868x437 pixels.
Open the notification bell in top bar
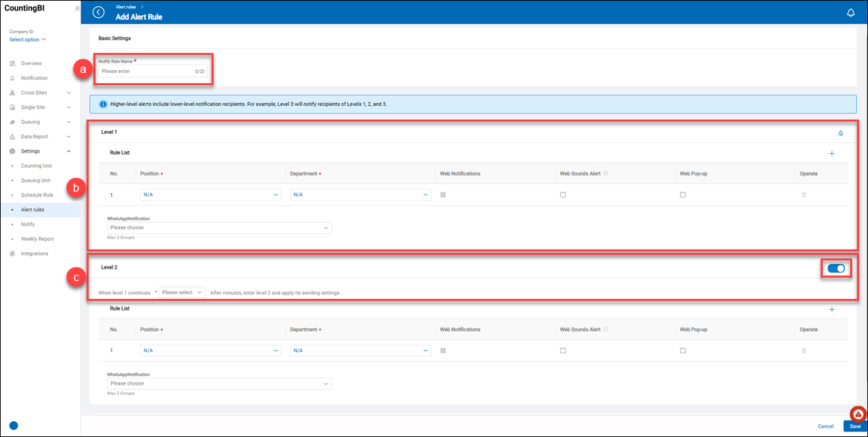[851, 12]
